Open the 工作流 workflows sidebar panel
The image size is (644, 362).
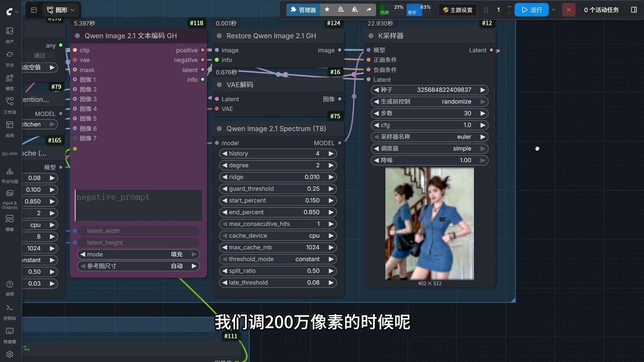click(10, 105)
